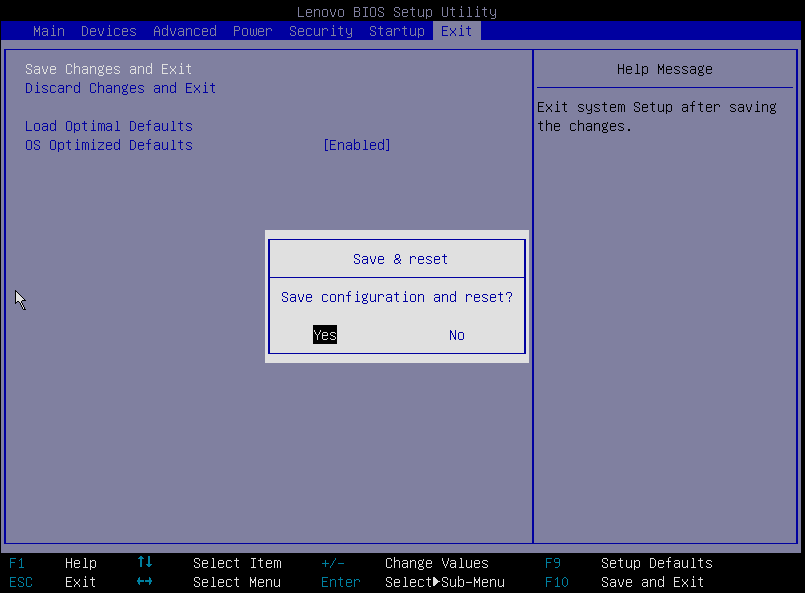This screenshot has height=593, width=805.
Task: Click the F1 Help key hint
Action: [17, 563]
